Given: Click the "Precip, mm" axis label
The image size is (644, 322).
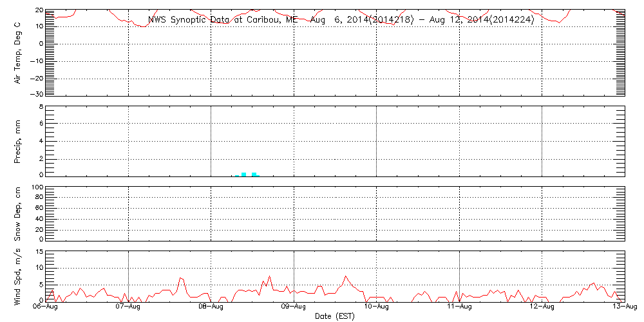Looking at the screenshot, I should click(18, 140).
